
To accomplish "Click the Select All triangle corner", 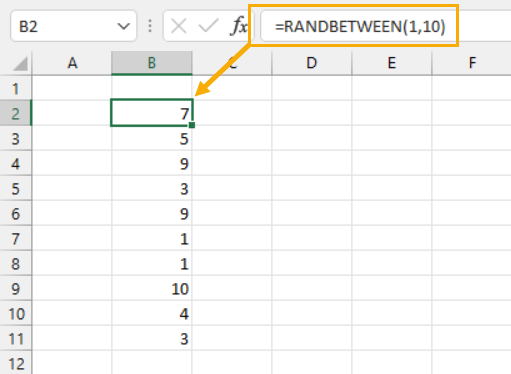I will pos(20,63).
